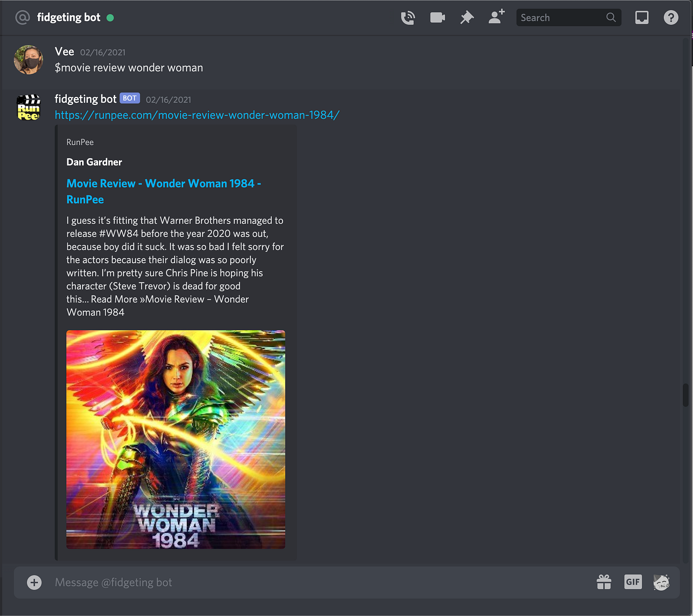693x616 pixels.
Task: Open pinned messages
Action: point(466,17)
